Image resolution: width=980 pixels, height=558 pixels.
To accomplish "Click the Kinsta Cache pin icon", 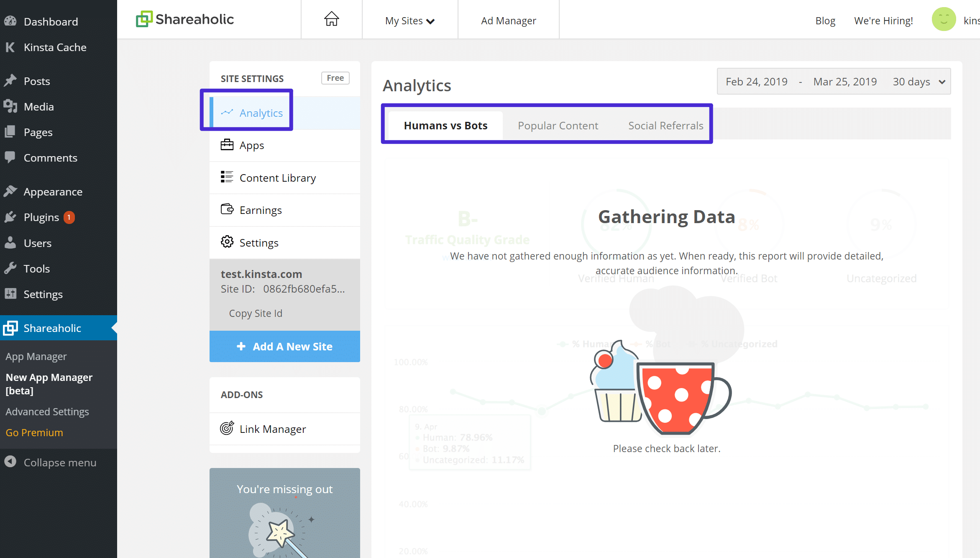I will (10, 47).
